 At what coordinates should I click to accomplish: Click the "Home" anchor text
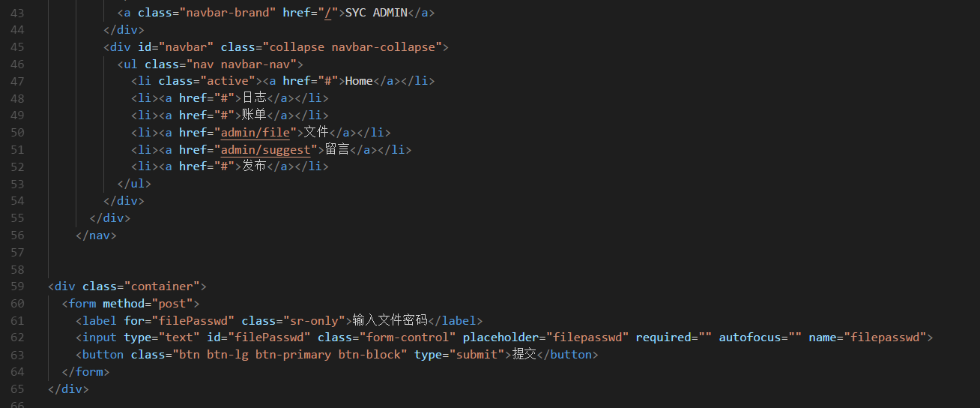(x=359, y=81)
